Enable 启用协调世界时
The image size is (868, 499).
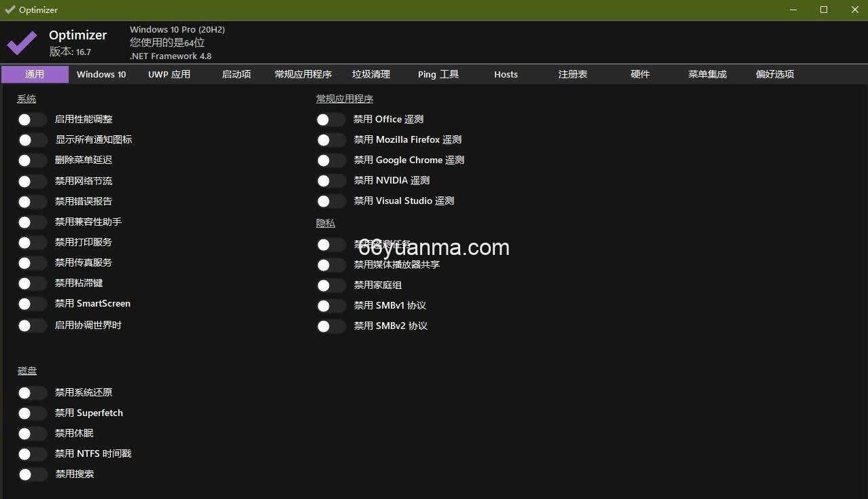coord(32,325)
